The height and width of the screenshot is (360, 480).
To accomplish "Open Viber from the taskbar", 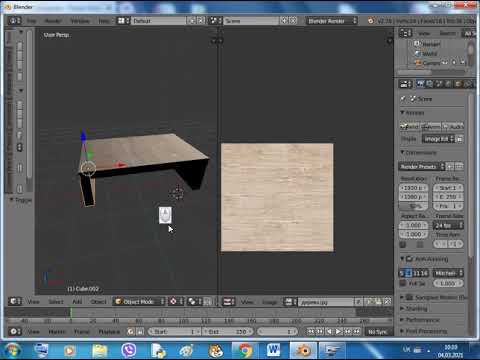I will point(129,350).
